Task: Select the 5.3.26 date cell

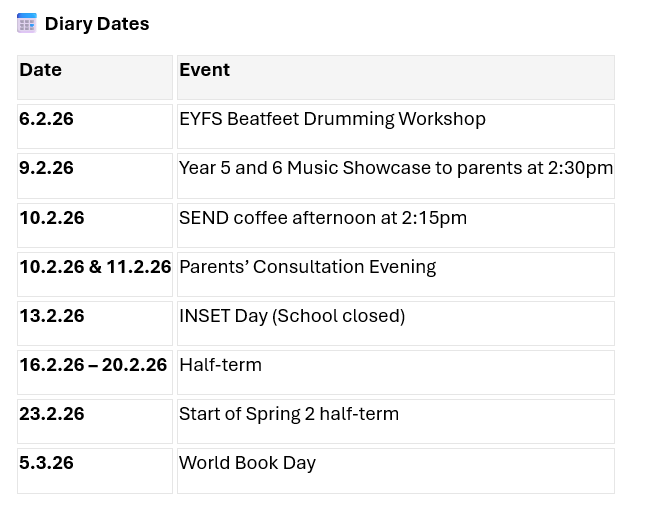Action: pos(46,463)
